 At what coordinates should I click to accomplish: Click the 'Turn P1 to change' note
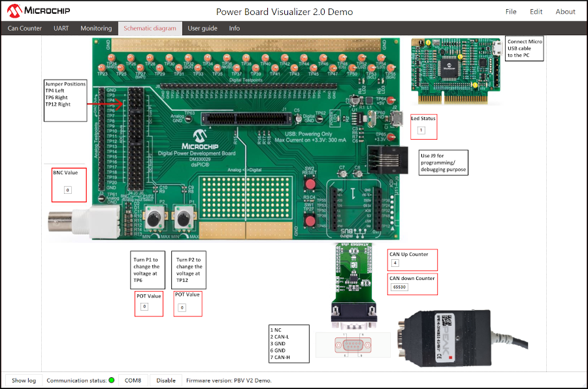[x=148, y=270]
